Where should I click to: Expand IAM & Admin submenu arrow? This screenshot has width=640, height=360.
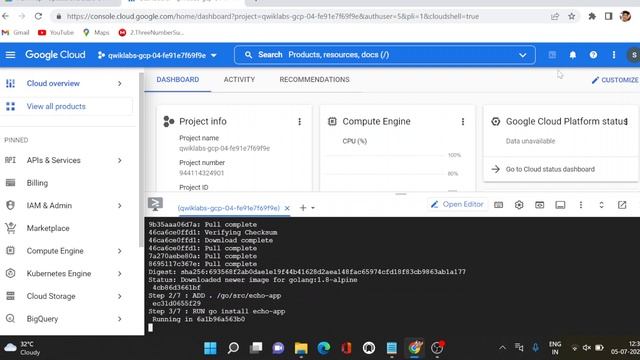point(120,206)
